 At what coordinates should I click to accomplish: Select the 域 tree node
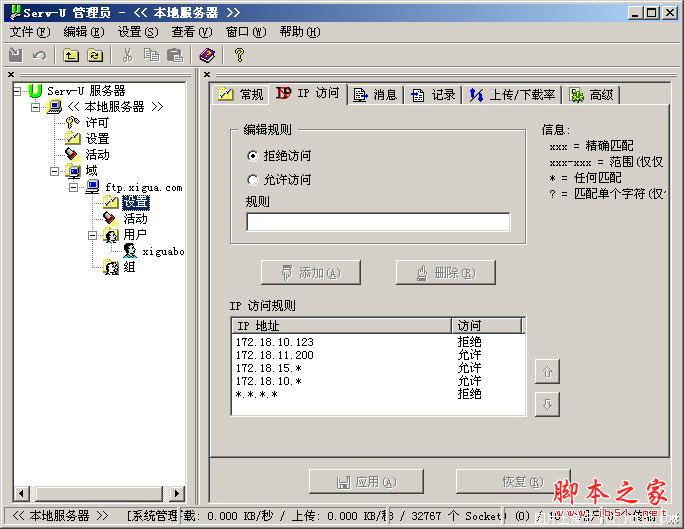point(91,171)
